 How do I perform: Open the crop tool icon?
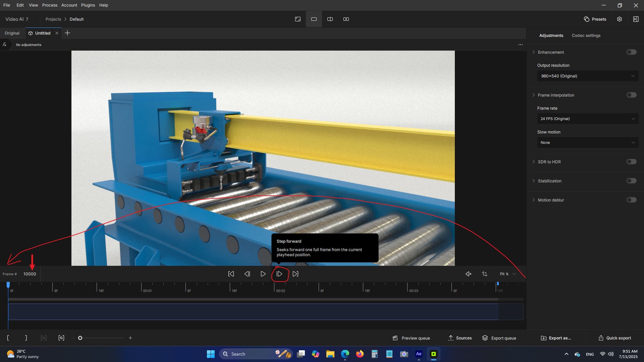click(485, 274)
